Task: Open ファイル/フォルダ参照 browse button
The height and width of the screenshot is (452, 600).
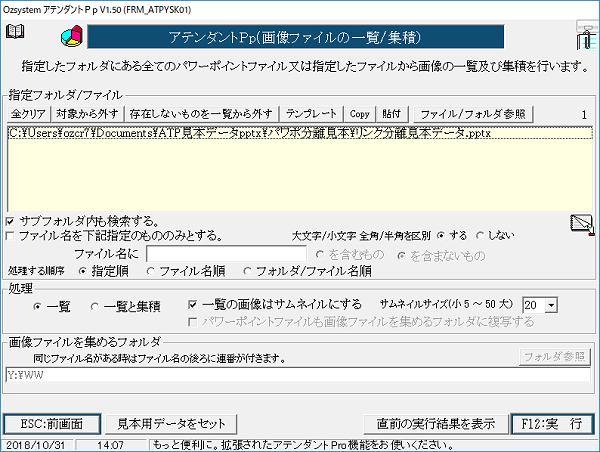Action: pyautogui.click(x=473, y=114)
